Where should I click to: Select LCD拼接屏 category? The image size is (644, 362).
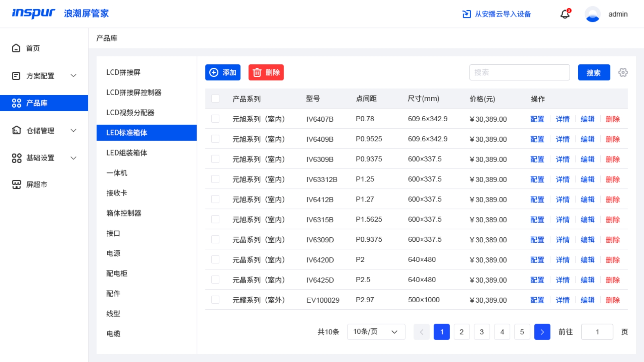point(147,72)
